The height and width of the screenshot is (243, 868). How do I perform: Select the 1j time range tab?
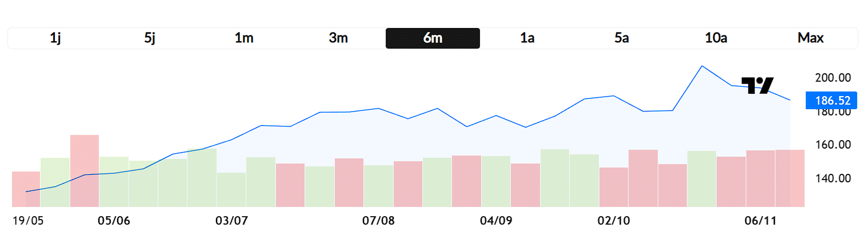coord(55,38)
